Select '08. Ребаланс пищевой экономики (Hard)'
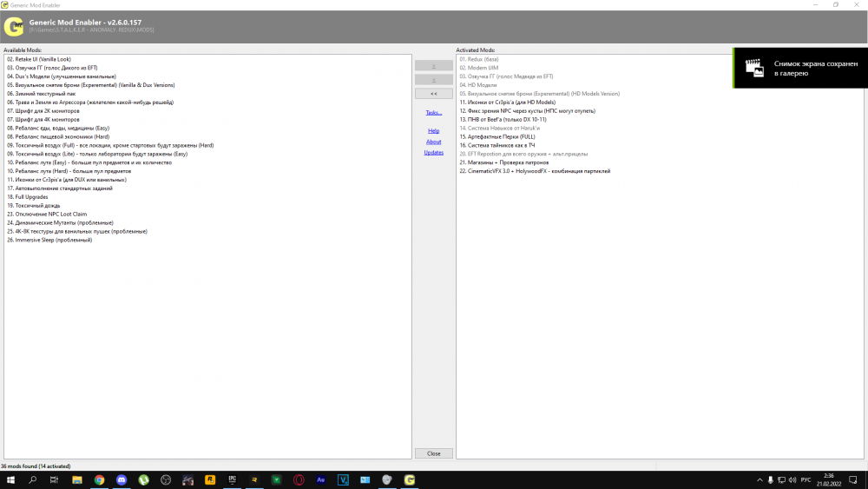This screenshot has height=489, width=868. (58, 136)
